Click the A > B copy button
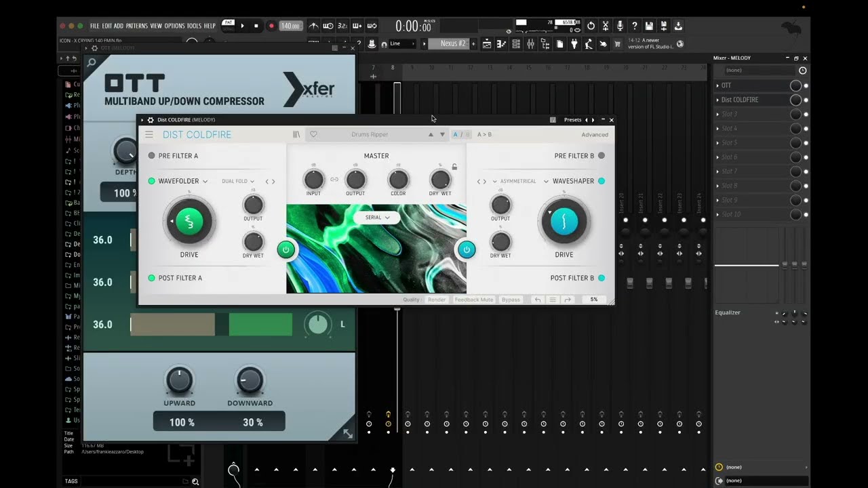The image size is (868, 488). pyautogui.click(x=484, y=134)
